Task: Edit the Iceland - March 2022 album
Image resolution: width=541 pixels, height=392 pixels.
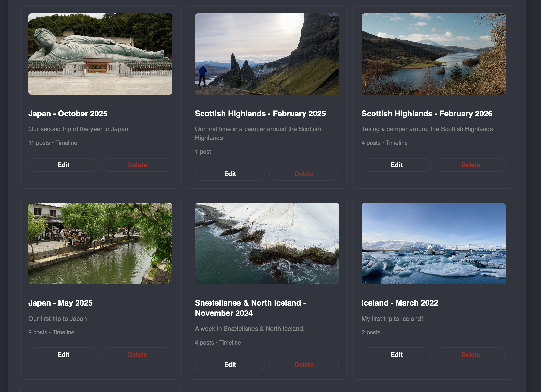Action: coord(396,355)
